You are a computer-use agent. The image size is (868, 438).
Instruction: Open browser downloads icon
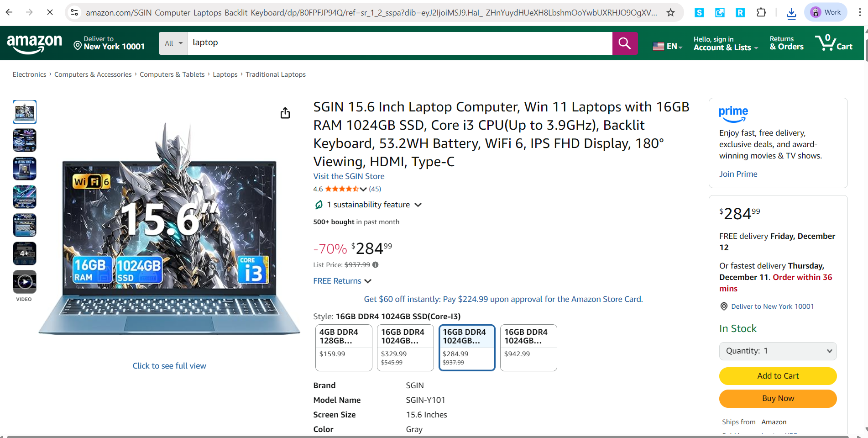click(791, 13)
